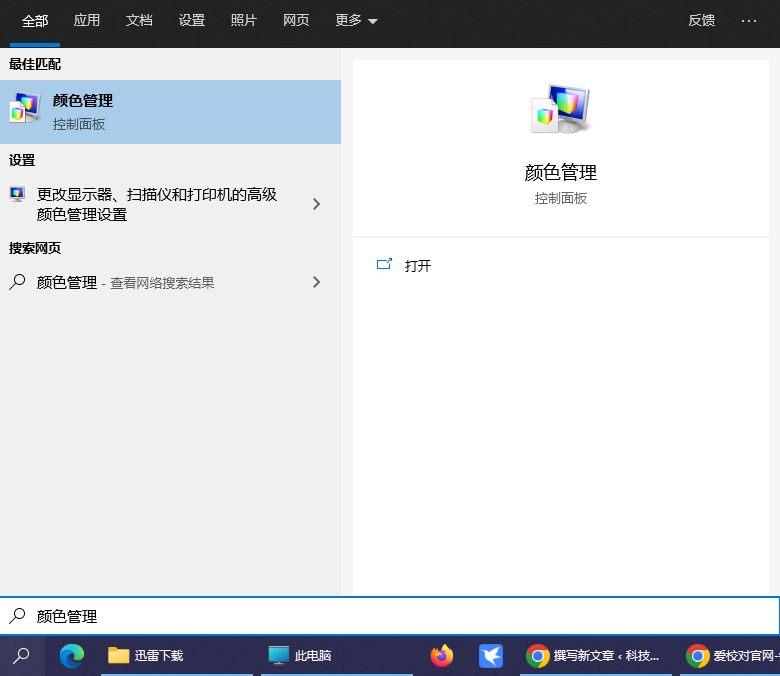Switch to the 设置 tab
The width and height of the screenshot is (780, 676).
tap(192, 20)
